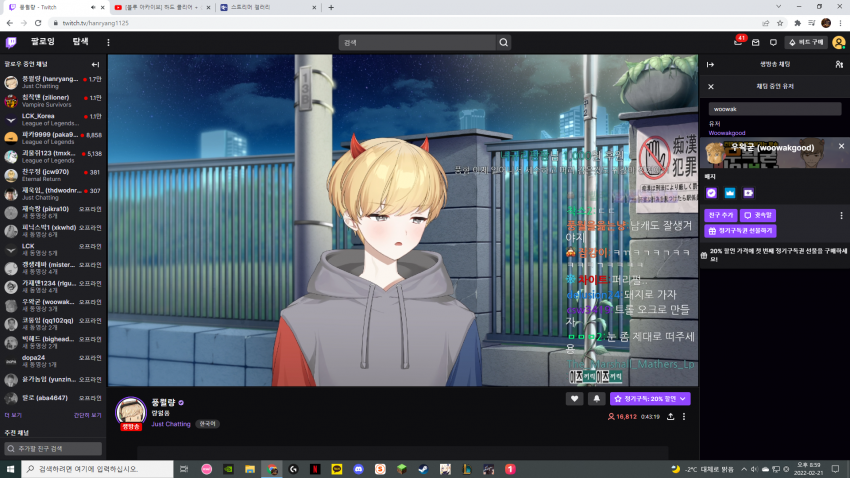This screenshot has width=850, height=478.
Task: Go to the Twitch home logo
Action: [x=11, y=42]
